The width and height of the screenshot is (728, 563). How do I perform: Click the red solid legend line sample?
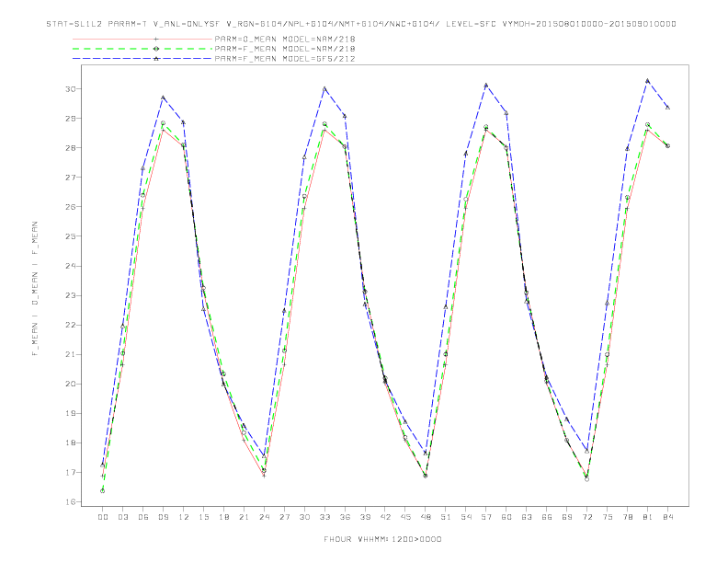point(142,39)
